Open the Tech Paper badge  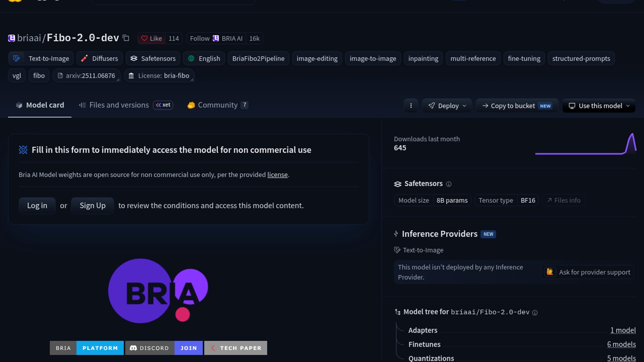click(236, 348)
